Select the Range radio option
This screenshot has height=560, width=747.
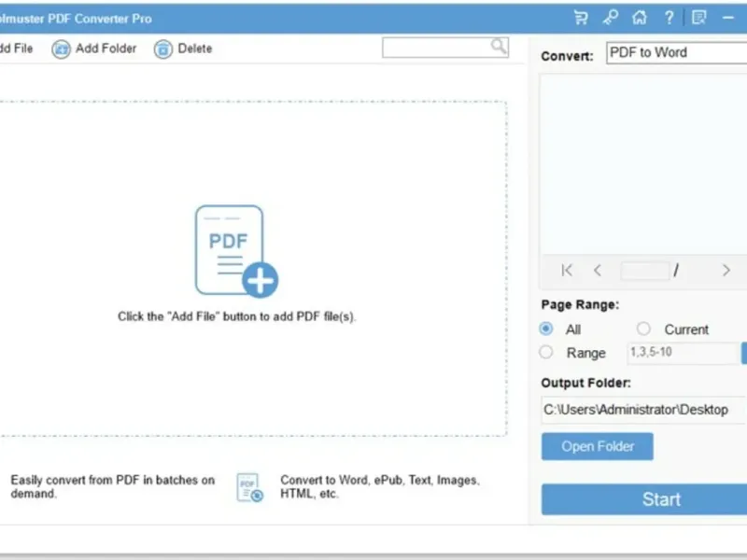pos(546,353)
